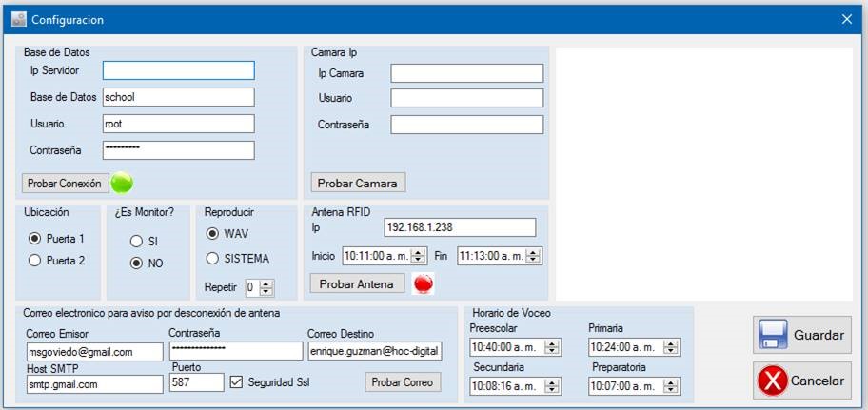Click the app icon in title bar

click(x=18, y=19)
